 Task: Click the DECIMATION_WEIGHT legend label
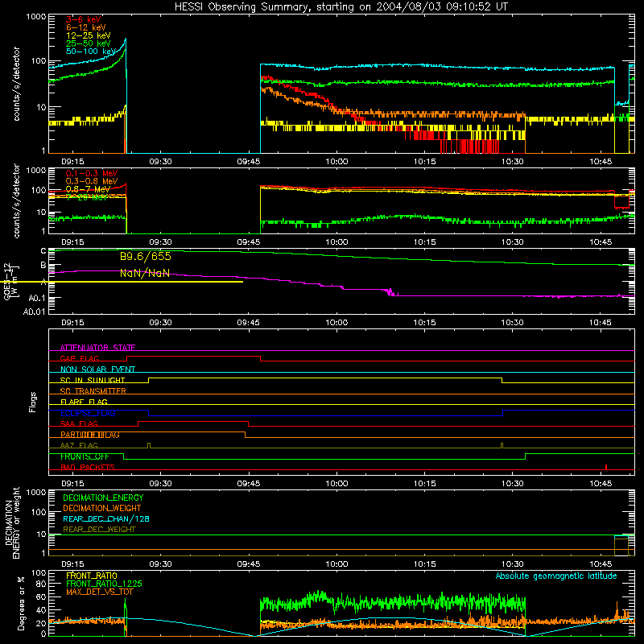coord(102,508)
